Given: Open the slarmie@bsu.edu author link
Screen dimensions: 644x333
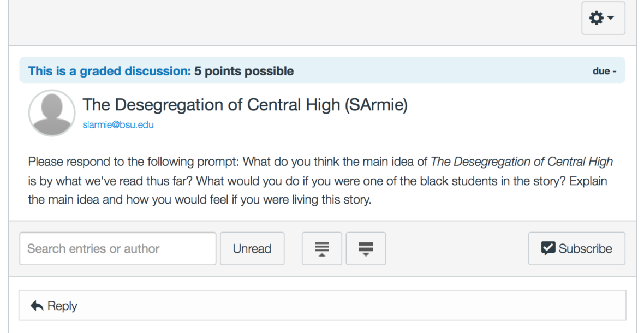Looking at the screenshot, I should (118, 125).
